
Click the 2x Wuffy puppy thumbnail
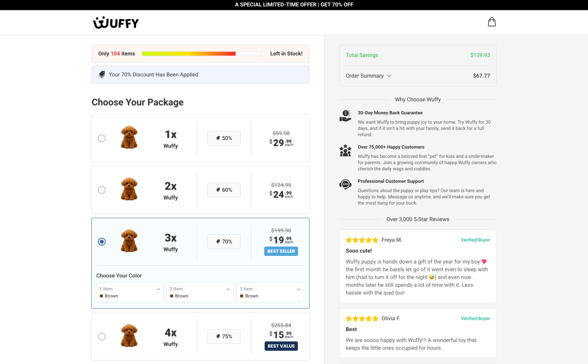[129, 189]
